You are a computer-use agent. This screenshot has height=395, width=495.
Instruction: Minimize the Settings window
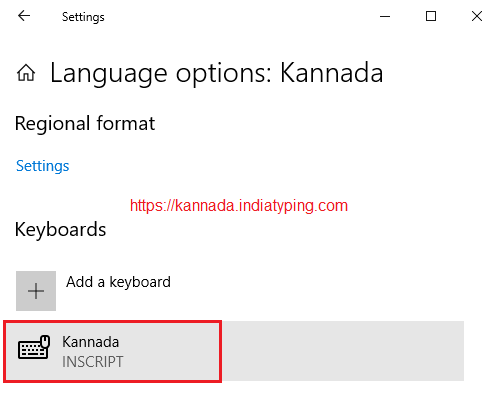385,16
